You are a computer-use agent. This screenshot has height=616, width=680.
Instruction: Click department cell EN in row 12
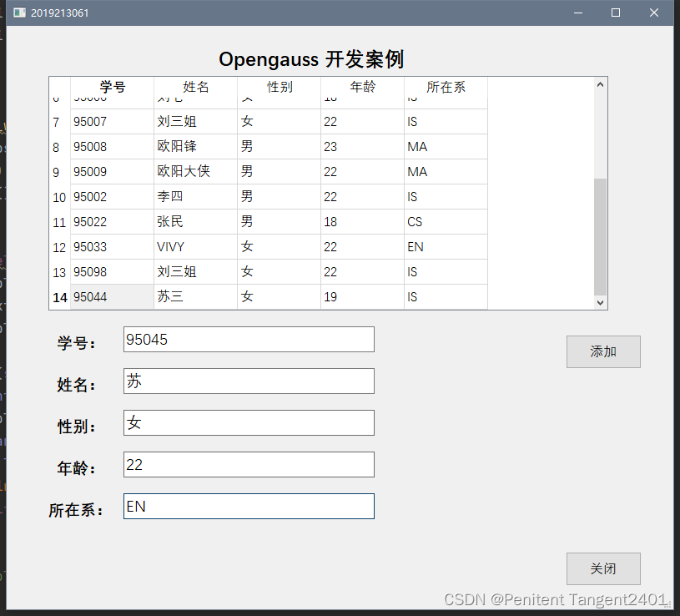pyautogui.click(x=446, y=247)
